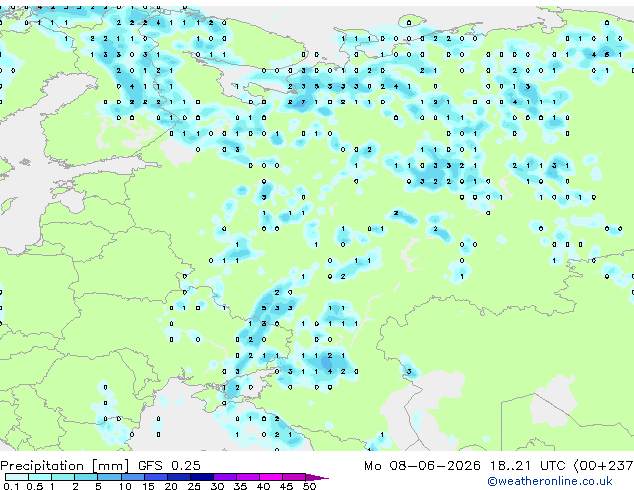Screen dimensions: 634x490
Task: Click the '20' legend scale label
Action: click(x=171, y=486)
